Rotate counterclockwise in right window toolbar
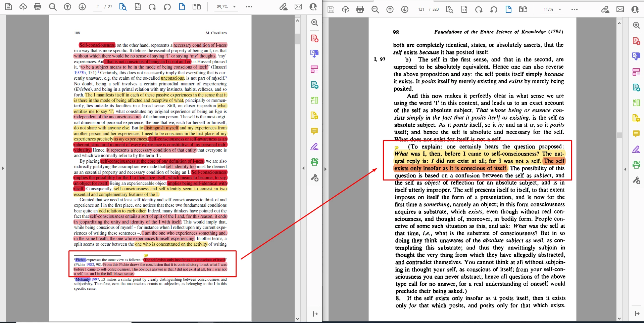The image size is (644, 323). [x=494, y=9]
